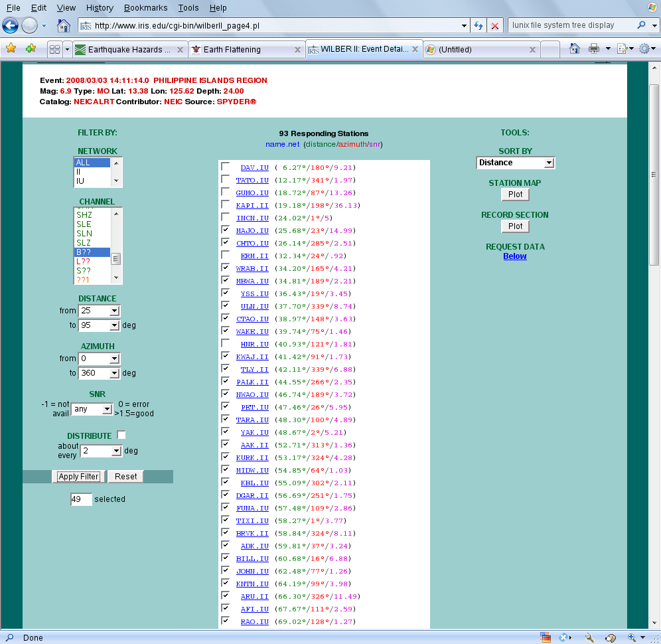The image size is (661, 644).
Task: Open the SNR any dropdown
Action: click(x=92, y=409)
